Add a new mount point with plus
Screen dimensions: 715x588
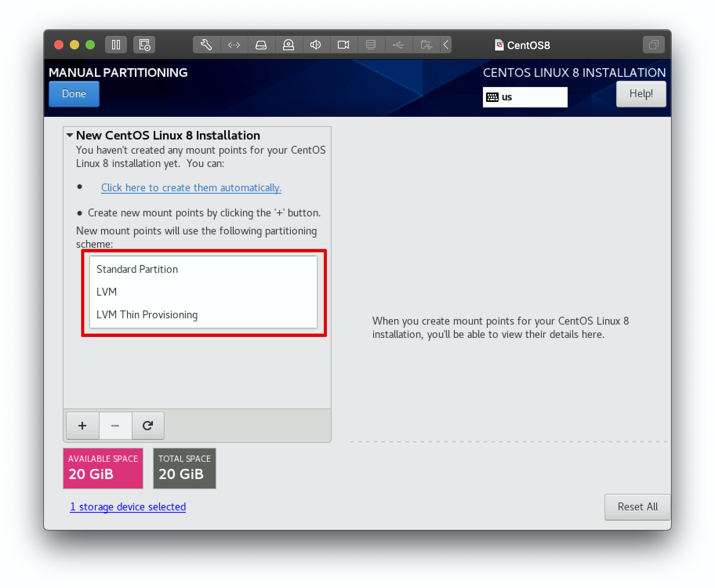82,426
